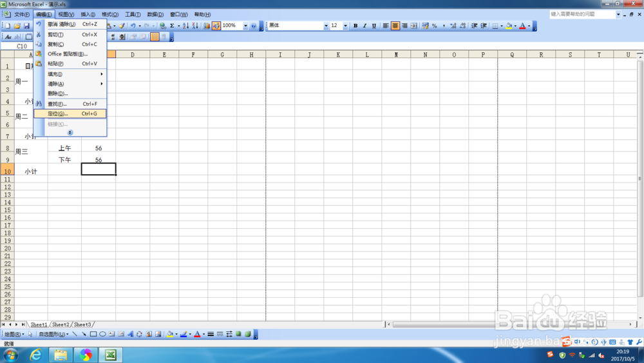This screenshot has width=644, height=363.
Task: Open the 视图(V) menu
Action: tap(66, 14)
